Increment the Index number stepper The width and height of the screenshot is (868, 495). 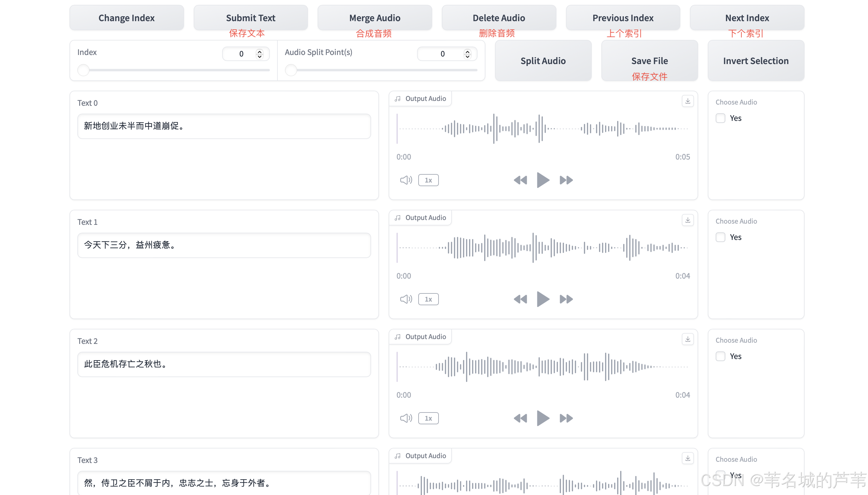pyautogui.click(x=259, y=51)
